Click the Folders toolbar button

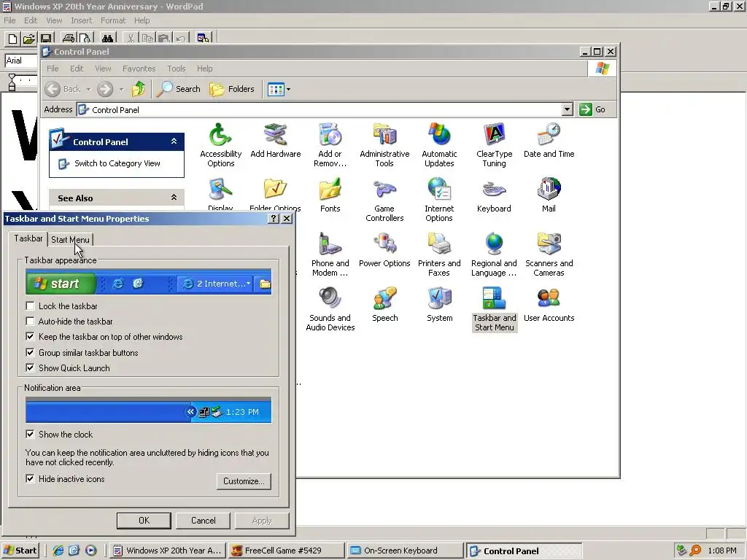(x=232, y=89)
